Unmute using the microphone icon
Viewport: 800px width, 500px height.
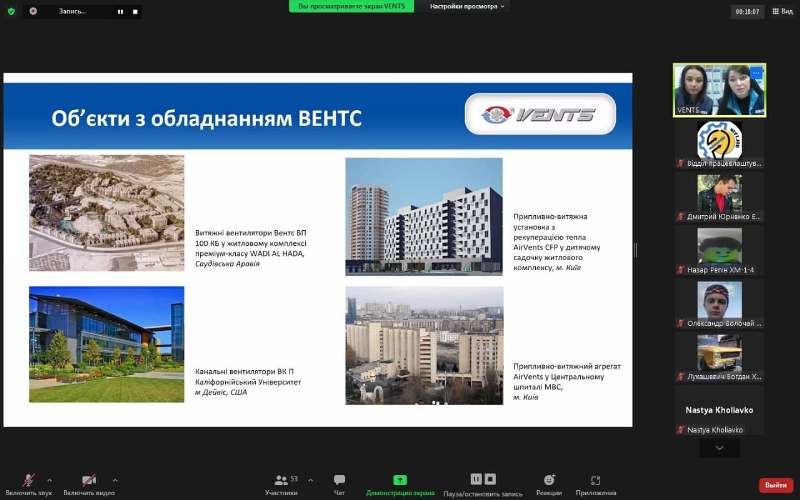(29, 480)
